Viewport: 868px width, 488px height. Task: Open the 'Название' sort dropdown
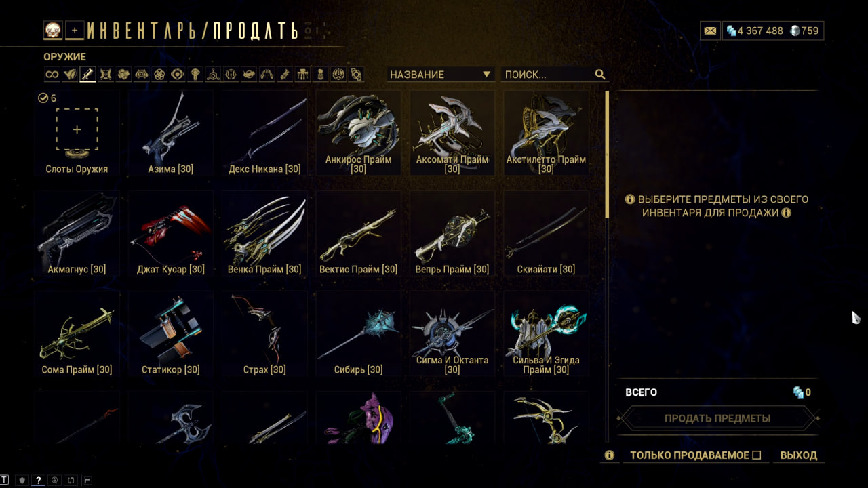click(440, 75)
